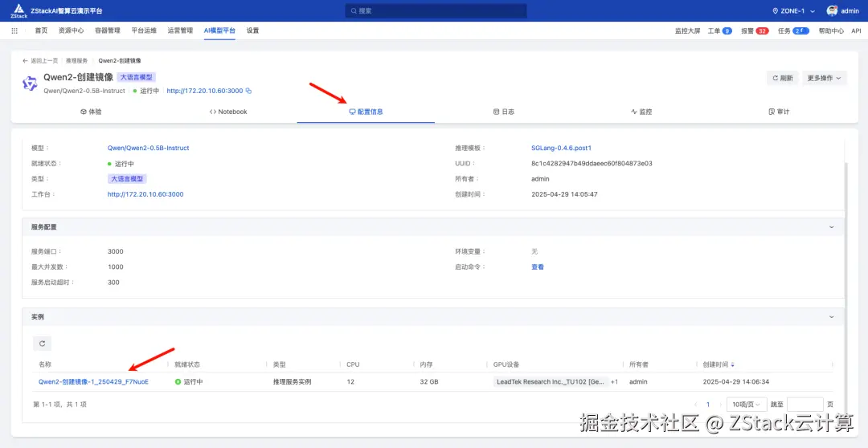Click the 刷新 button
This screenshot has width=868, height=448.
782,78
